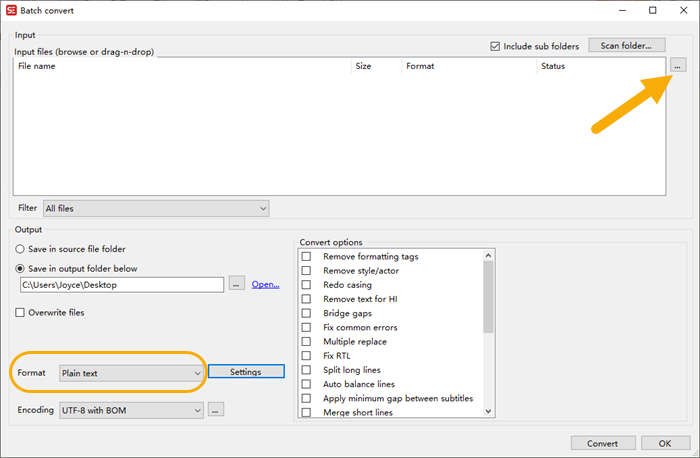This screenshot has width=700, height=458.
Task: Check the Remove text for HI option
Action: 307,299
